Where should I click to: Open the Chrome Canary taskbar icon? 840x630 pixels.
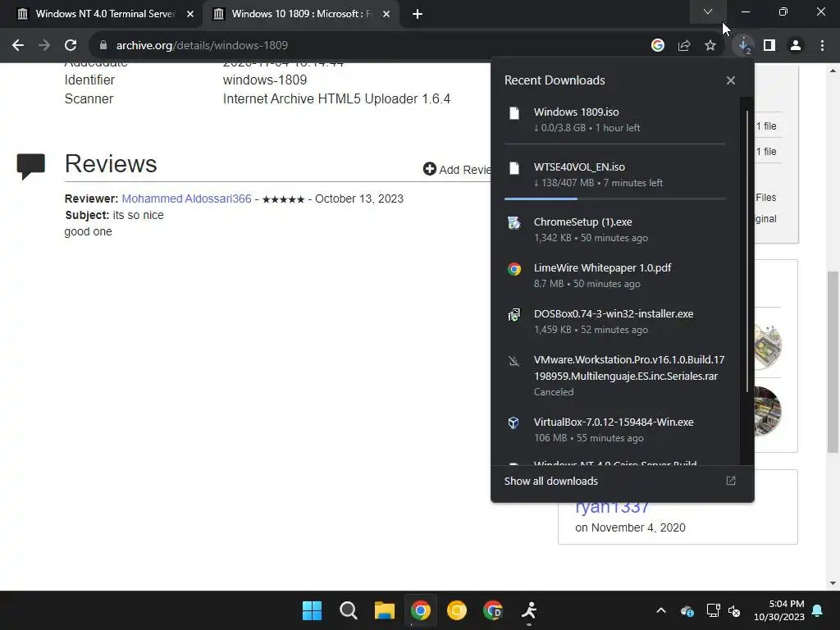(x=456, y=610)
